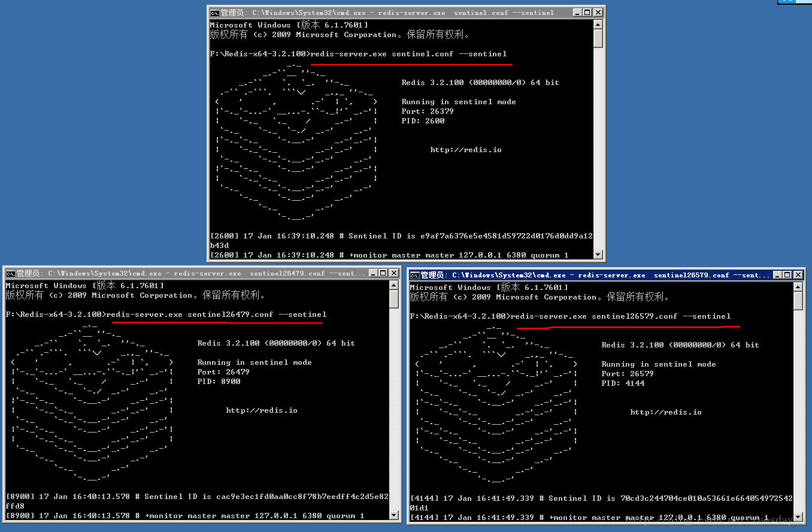
Task: Click scroll-up arrow in sentinel26579.conf window
Action: click(798, 287)
